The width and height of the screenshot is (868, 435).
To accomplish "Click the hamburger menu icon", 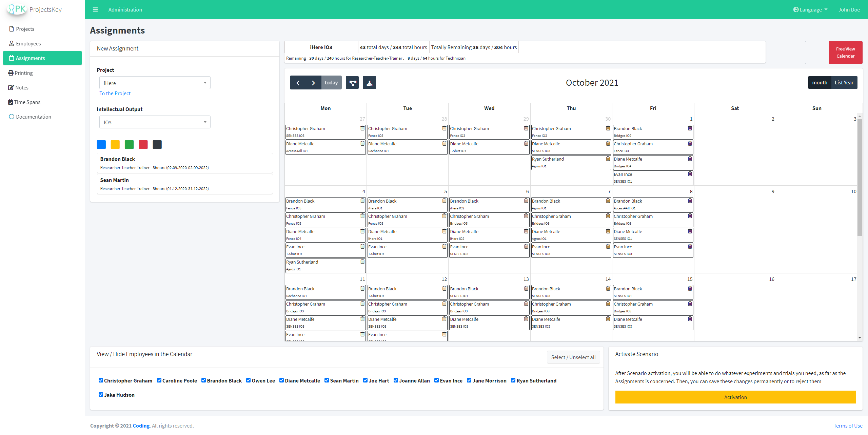I will tap(95, 9).
